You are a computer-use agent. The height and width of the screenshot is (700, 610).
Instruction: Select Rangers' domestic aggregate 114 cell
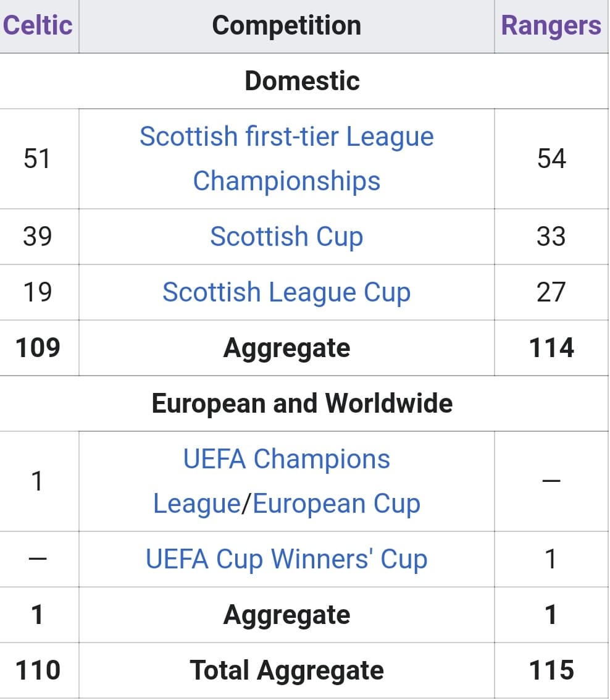(x=551, y=348)
